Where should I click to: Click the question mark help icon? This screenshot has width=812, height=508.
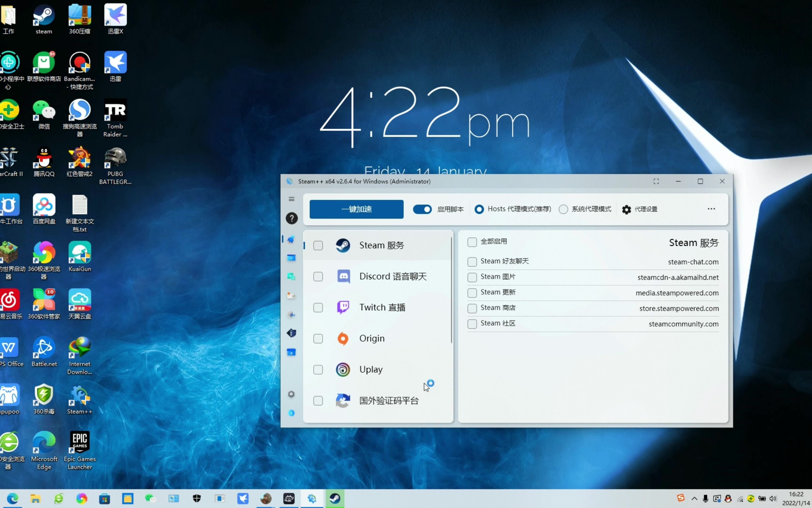coord(291,218)
